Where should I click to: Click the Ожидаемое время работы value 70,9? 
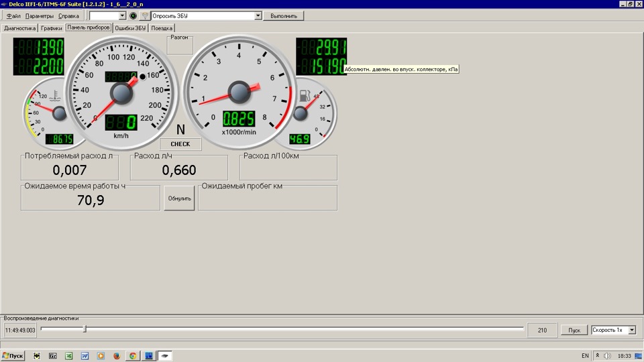click(x=91, y=200)
